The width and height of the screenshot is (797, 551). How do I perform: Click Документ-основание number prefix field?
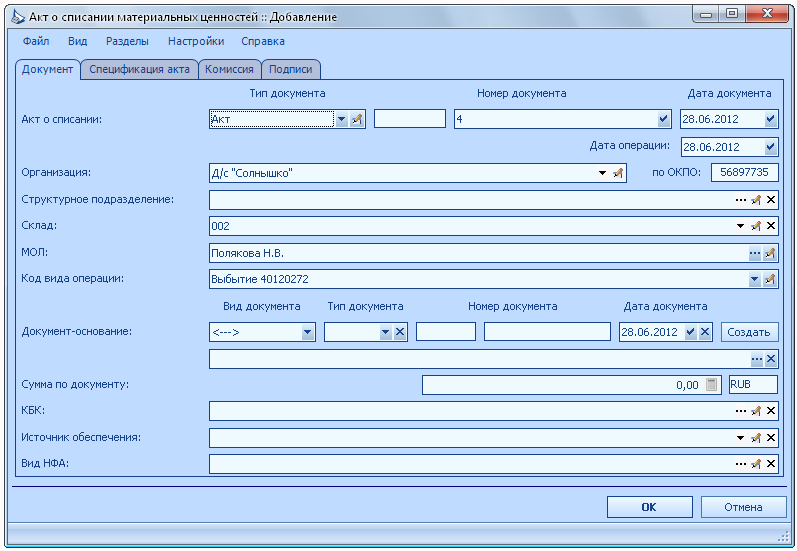[446, 332]
